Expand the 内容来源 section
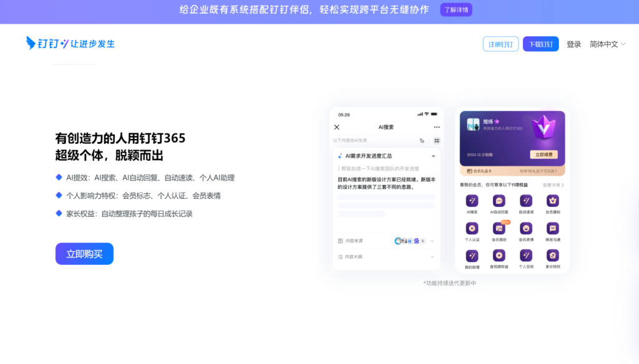The width and height of the screenshot is (639, 364). (433, 240)
